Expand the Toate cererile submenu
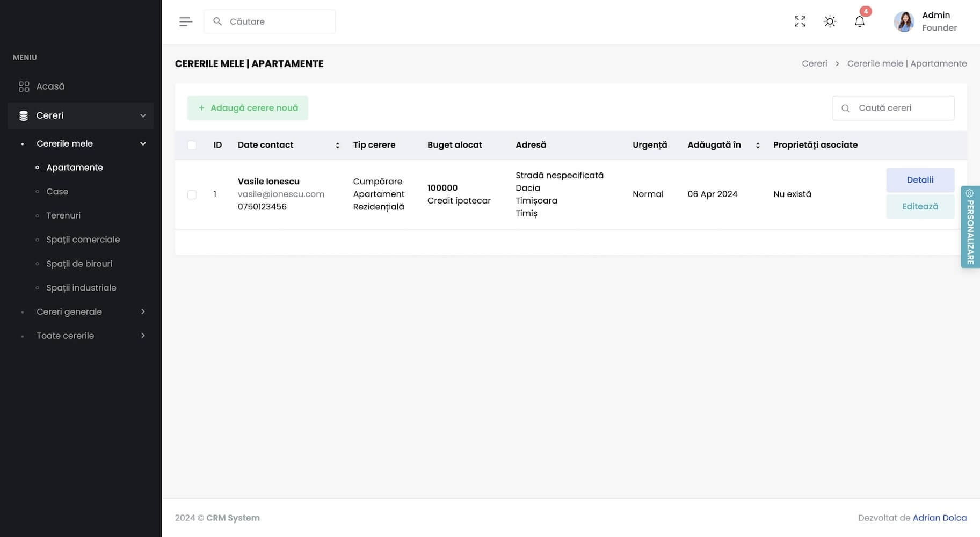This screenshot has width=980, height=537. [x=143, y=336]
